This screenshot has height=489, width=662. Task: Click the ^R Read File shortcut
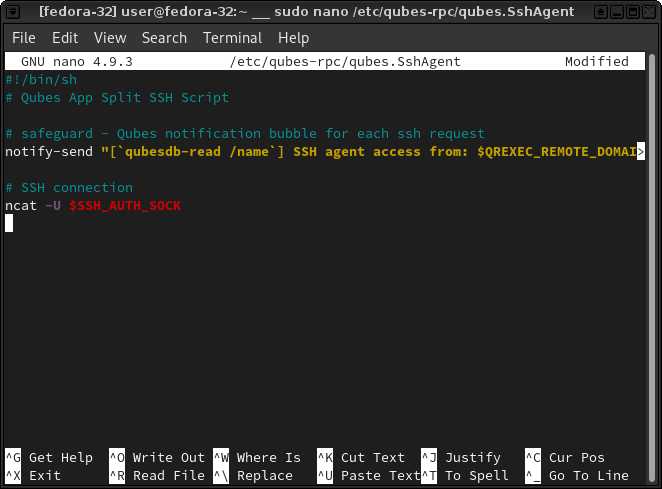pos(156,476)
